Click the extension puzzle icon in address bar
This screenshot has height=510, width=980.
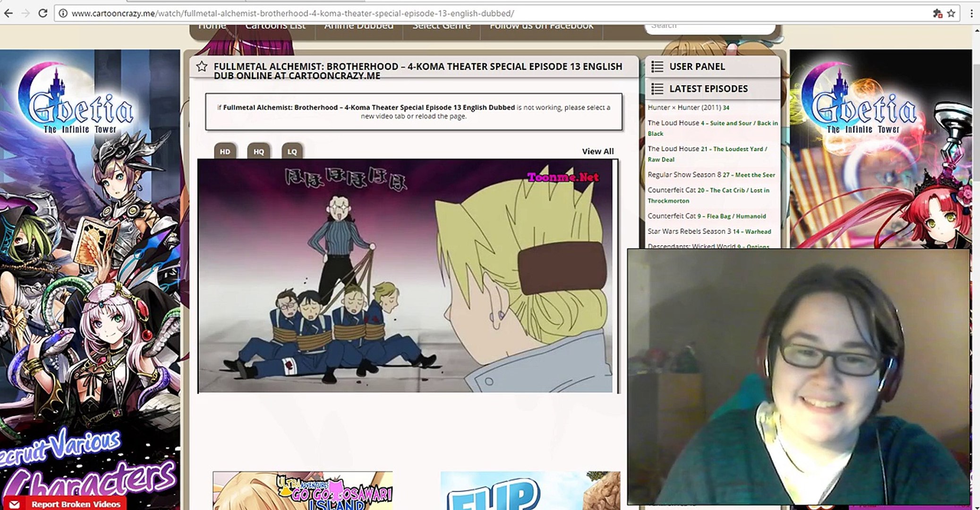(x=937, y=13)
